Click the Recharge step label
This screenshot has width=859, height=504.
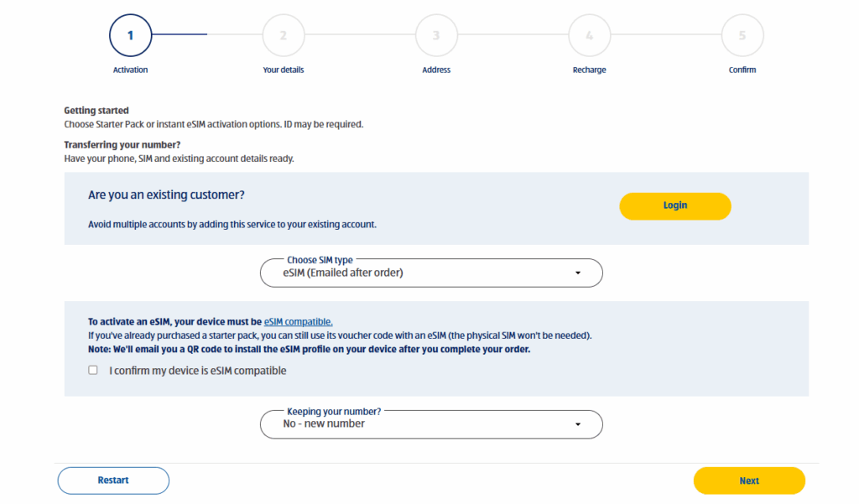click(x=590, y=70)
